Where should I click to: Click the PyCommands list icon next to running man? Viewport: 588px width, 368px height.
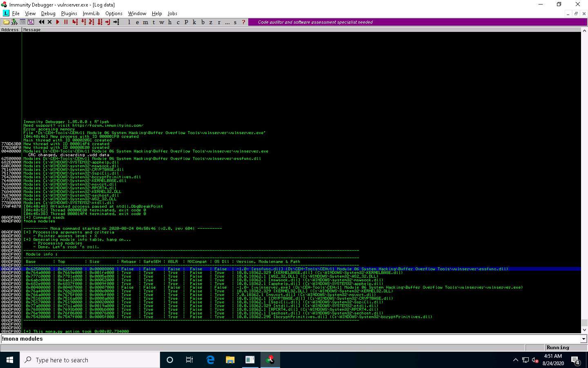click(23, 22)
